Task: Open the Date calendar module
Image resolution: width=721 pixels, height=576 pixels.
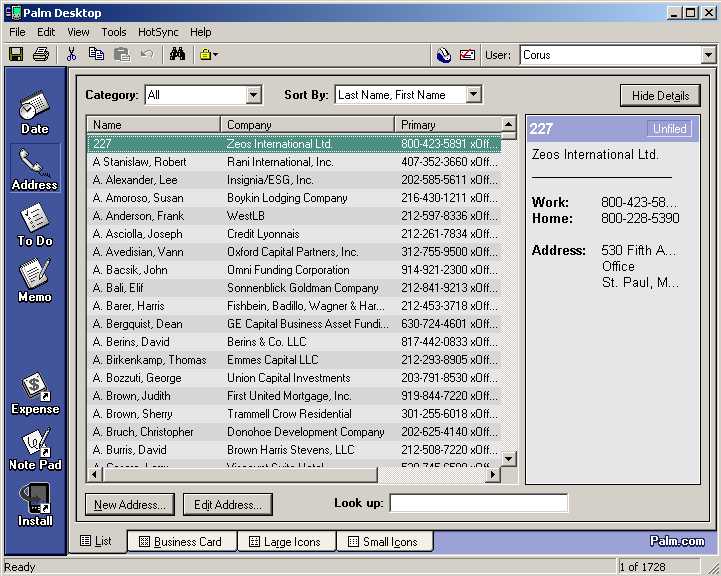Action: [x=34, y=113]
